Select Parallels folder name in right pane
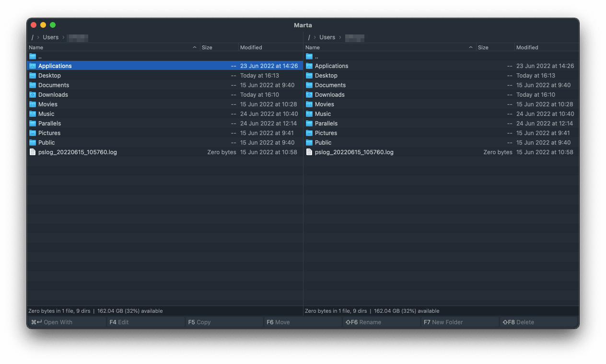The height and width of the screenshot is (364, 606). click(x=326, y=124)
